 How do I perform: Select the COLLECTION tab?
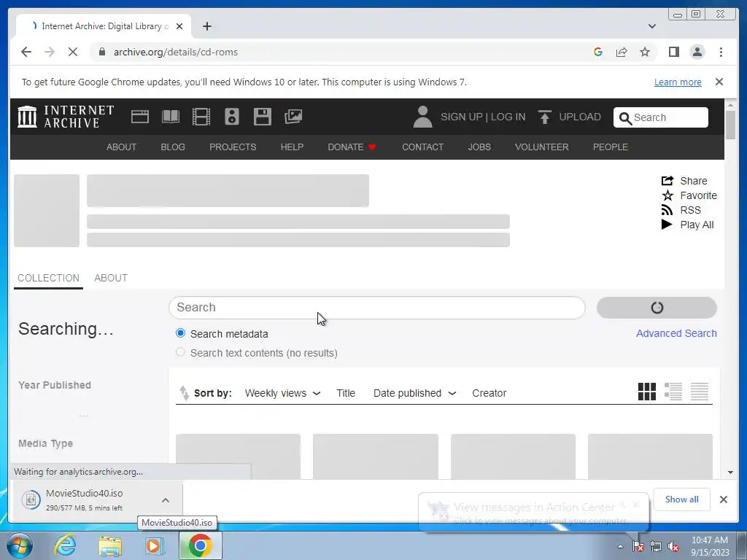(48, 278)
